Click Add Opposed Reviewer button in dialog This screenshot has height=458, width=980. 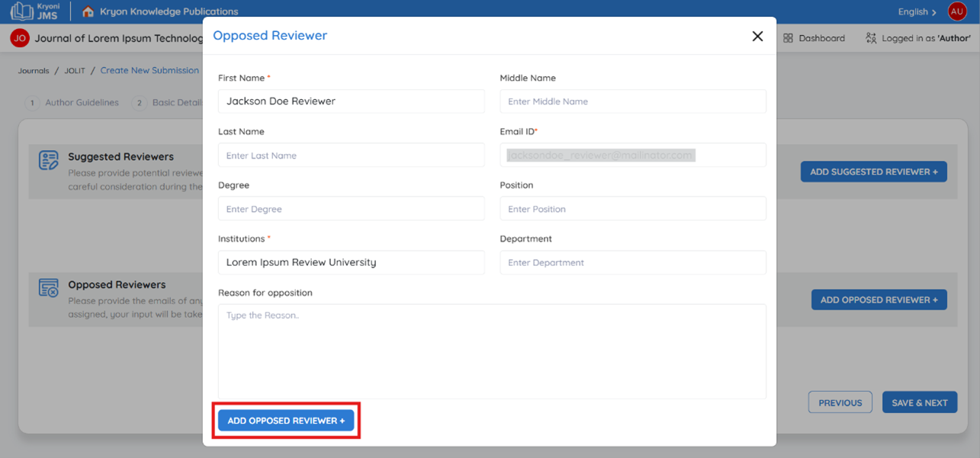tap(286, 421)
